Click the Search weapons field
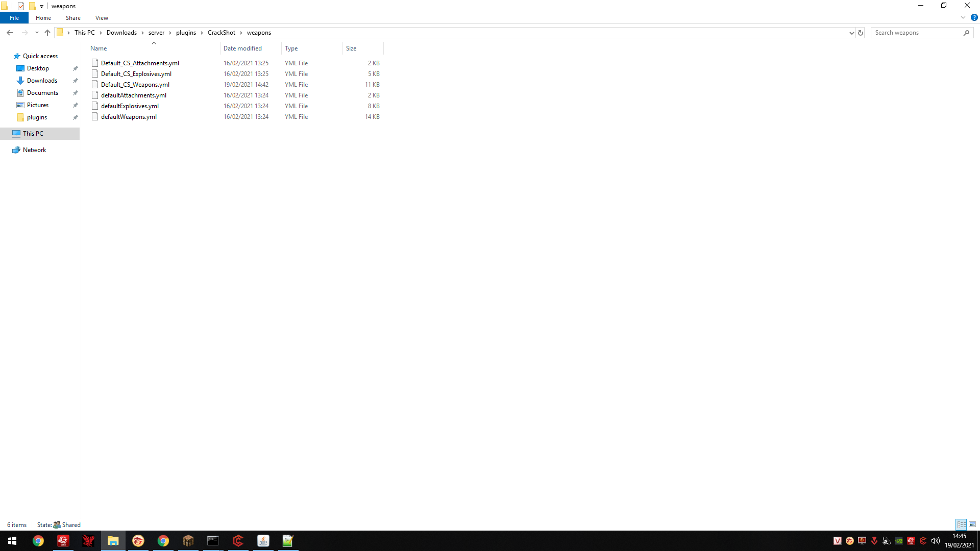980x551 pixels. coord(917,33)
